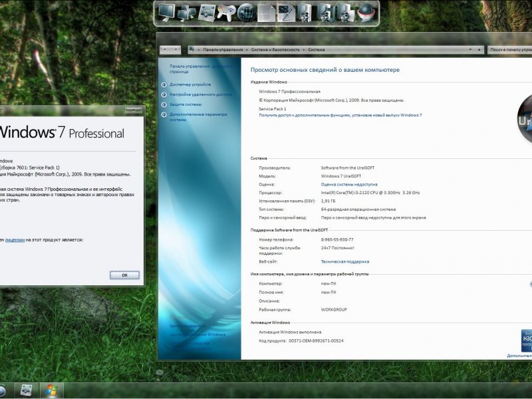This screenshot has height=399, width=532.
Task: Open Дополнительные параметры системы link
Action: coord(198,117)
